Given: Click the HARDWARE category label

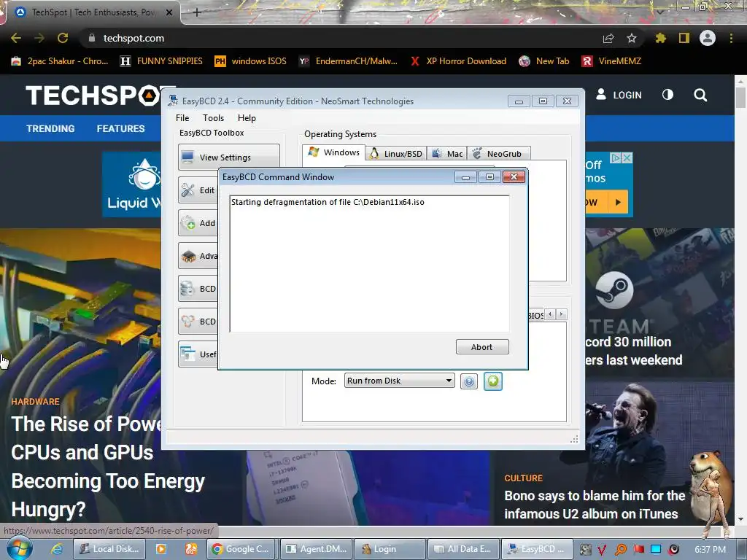Looking at the screenshot, I should pos(35,402).
